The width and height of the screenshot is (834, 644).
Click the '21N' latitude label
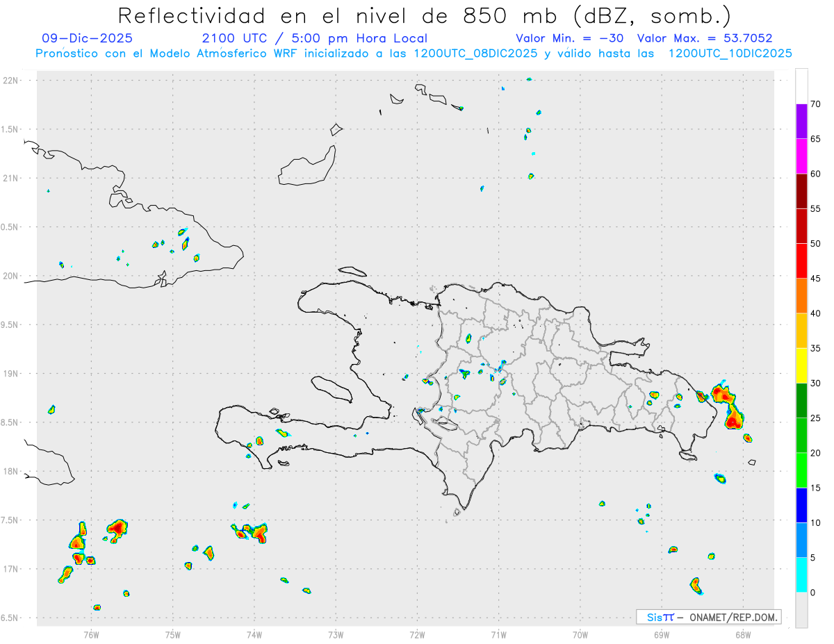click(x=12, y=179)
